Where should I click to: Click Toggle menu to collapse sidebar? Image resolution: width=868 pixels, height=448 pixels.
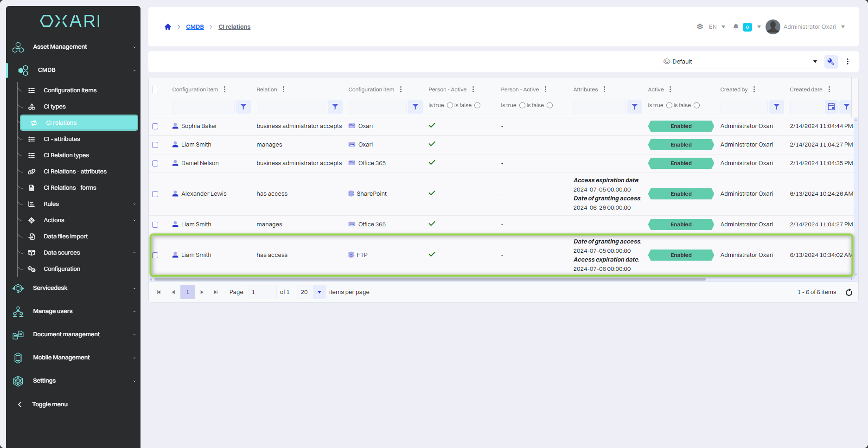pyautogui.click(x=50, y=404)
